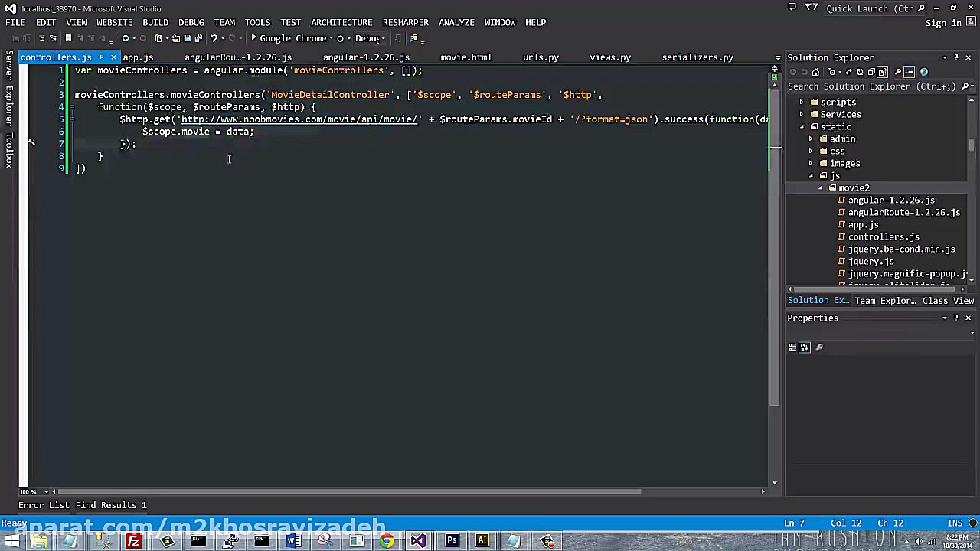
Task: Collapse All items in Solution Explorer
Action: 871,71
